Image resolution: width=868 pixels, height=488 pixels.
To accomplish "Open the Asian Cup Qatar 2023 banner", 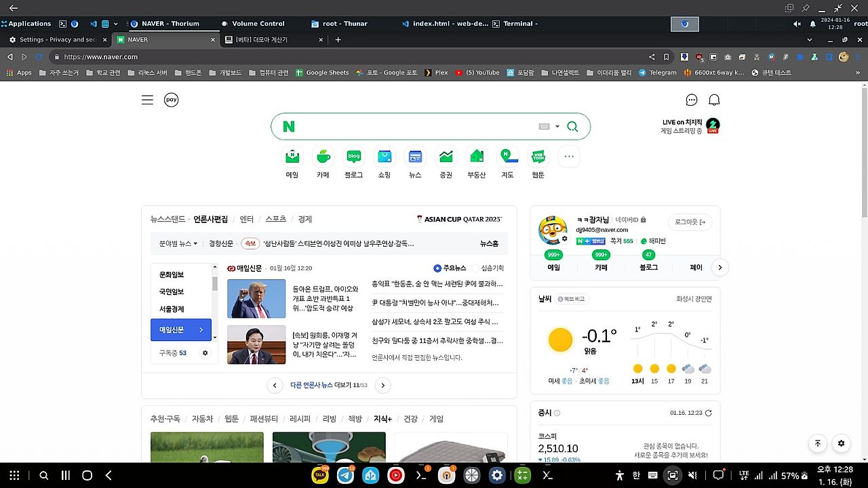I will click(460, 220).
